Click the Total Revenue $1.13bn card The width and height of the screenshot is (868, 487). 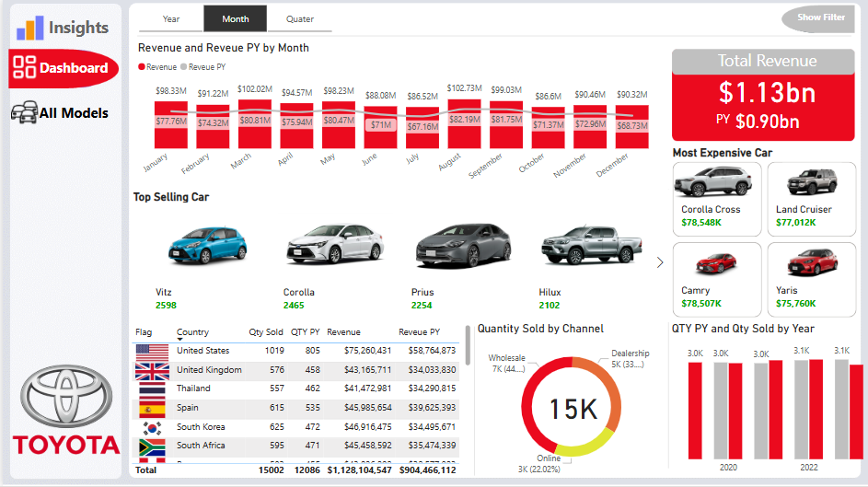763,95
